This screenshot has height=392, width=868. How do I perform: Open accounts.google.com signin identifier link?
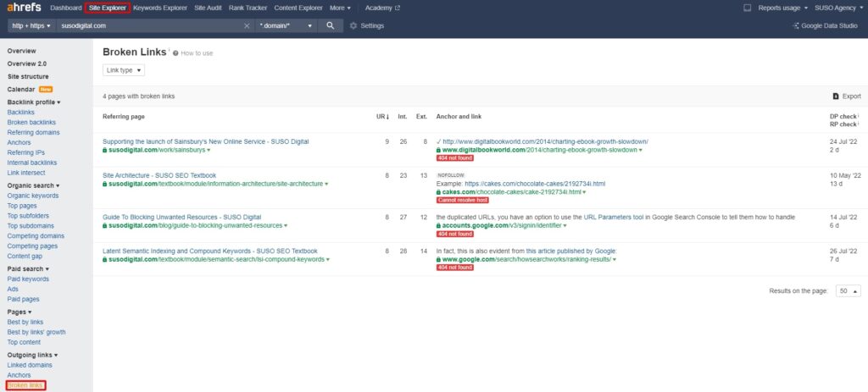[502, 225]
